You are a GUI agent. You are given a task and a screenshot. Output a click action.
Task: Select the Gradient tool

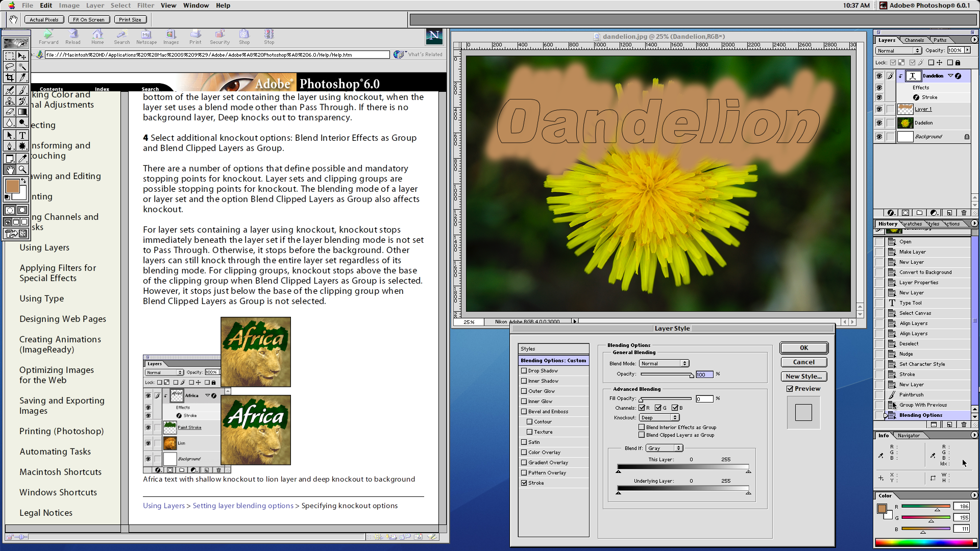coord(22,112)
